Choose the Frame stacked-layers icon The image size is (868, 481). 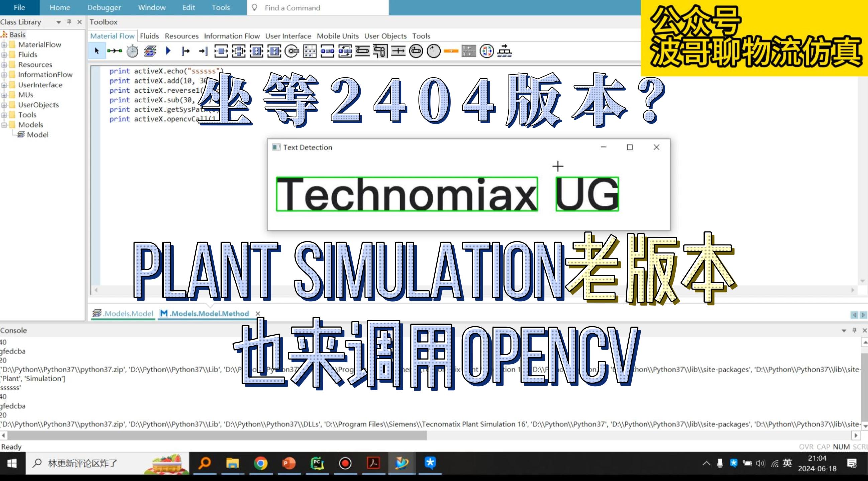[x=150, y=51]
